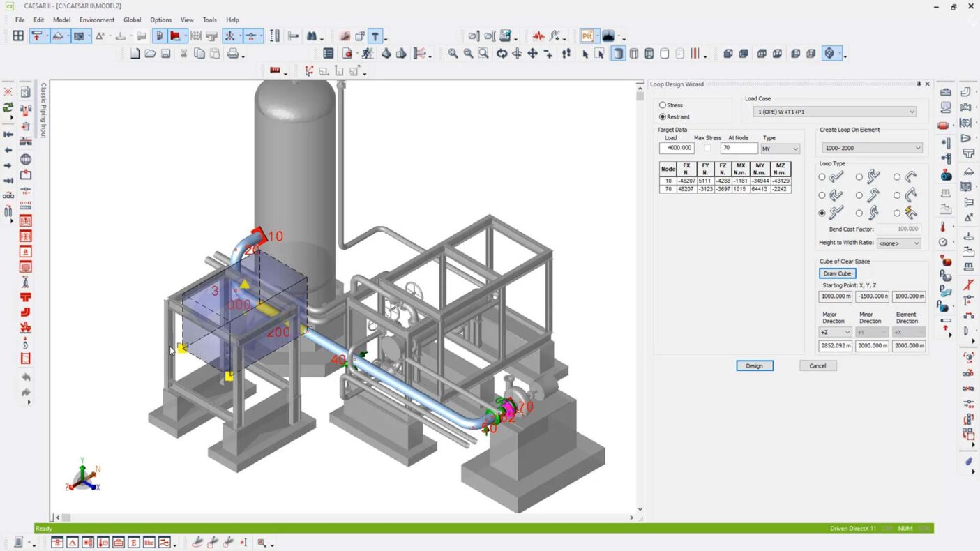The height and width of the screenshot is (551, 980).
Task: Click the running man analysis icon
Action: tap(367, 54)
